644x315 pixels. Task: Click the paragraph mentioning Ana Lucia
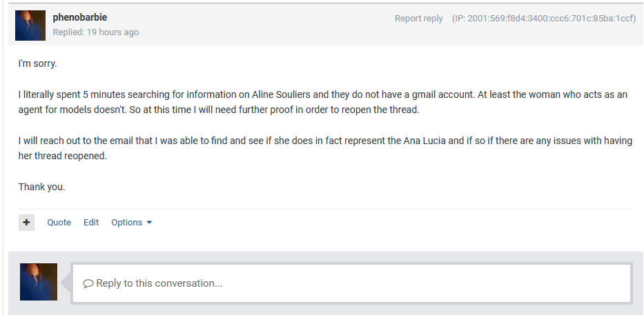pyautogui.click(x=323, y=148)
